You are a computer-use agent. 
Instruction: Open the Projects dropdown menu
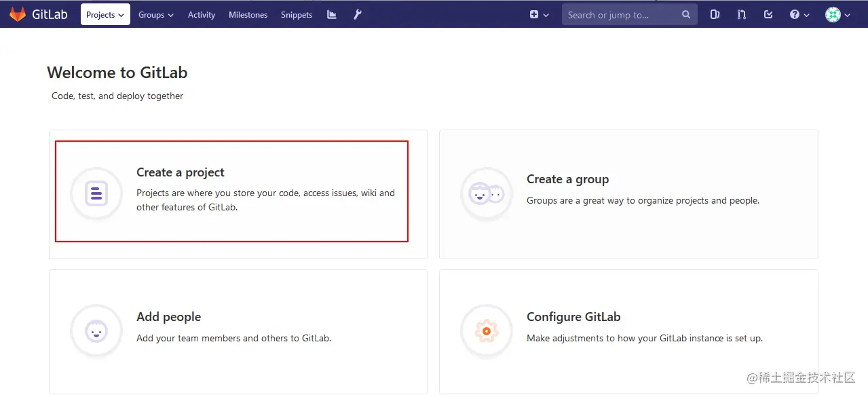[105, 14]
